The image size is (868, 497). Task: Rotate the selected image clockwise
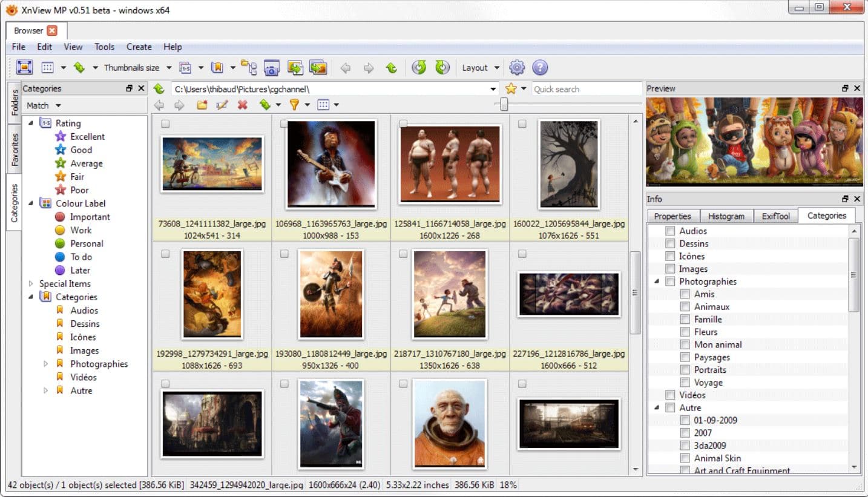coord(442,67)
